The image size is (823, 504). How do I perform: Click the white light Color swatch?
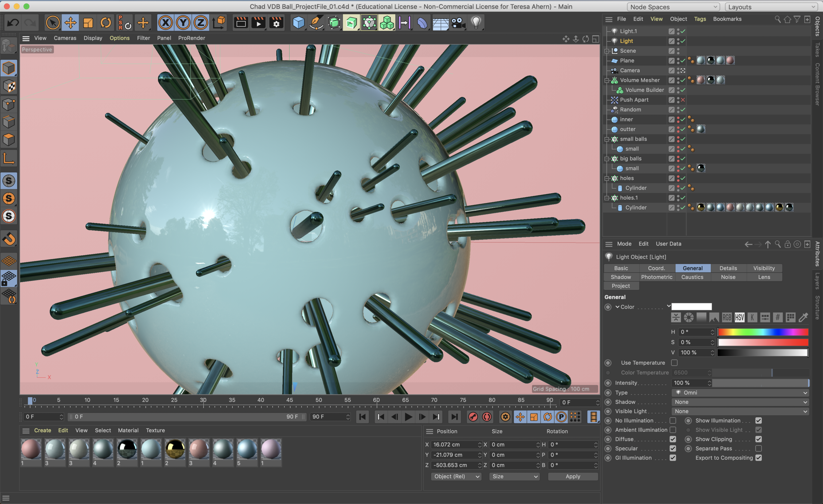pyautogui.click(x=691, y=306)
